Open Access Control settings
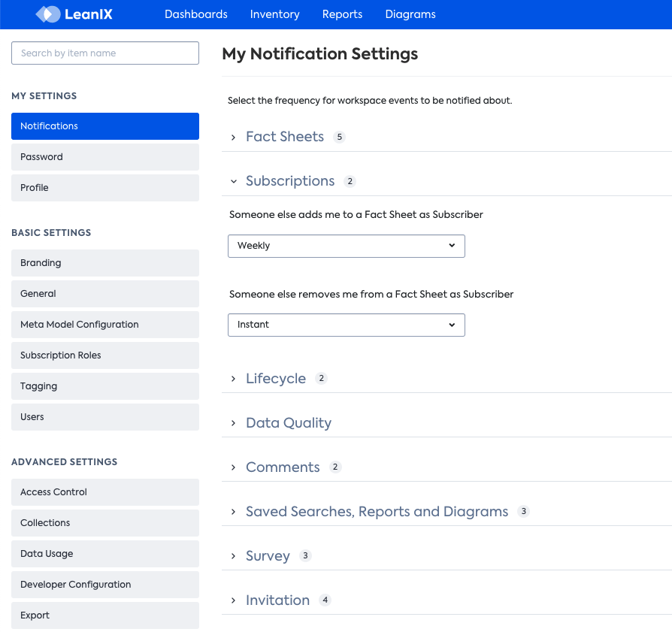The height and width of the screenshot is (632, 672). tap(105, 492)
